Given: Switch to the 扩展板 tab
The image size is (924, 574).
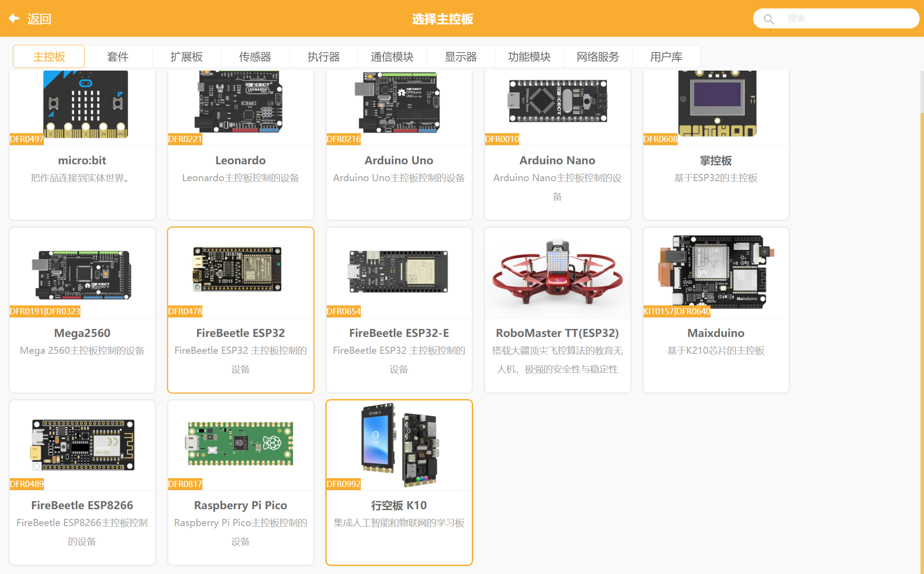Looking at the screenshot, I should pos(186,57).
